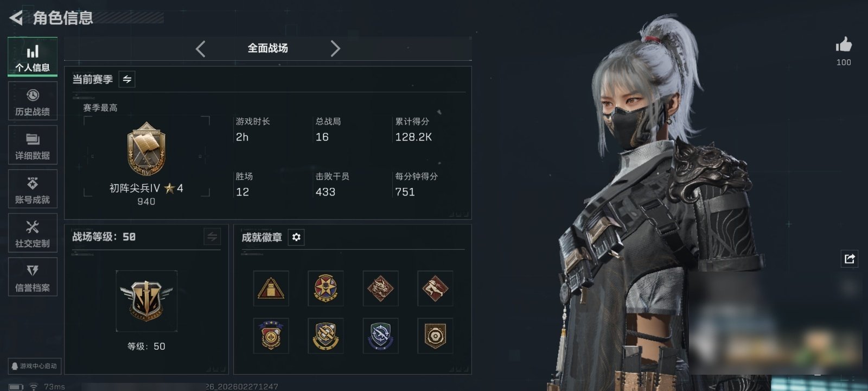Image resolution: width=868 pixels, height=391 pixels.
Task: Click the share icon on right edge
Action: pyautogui.click(x=850, y=258)
